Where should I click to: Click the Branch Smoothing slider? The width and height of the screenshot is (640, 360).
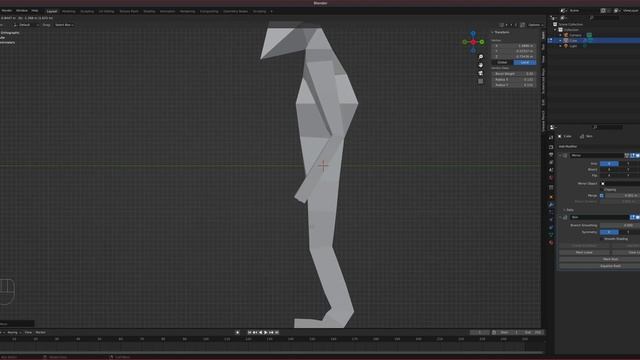(620, 225)
